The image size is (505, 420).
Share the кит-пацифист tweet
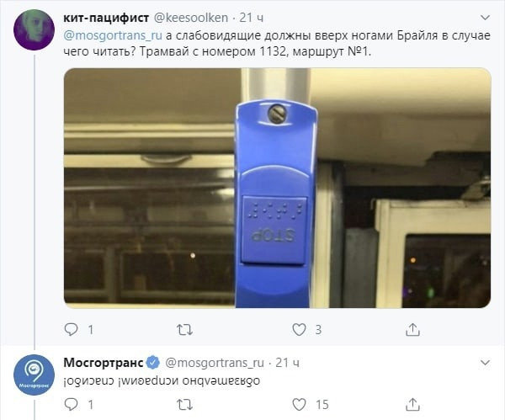point(412,329)
